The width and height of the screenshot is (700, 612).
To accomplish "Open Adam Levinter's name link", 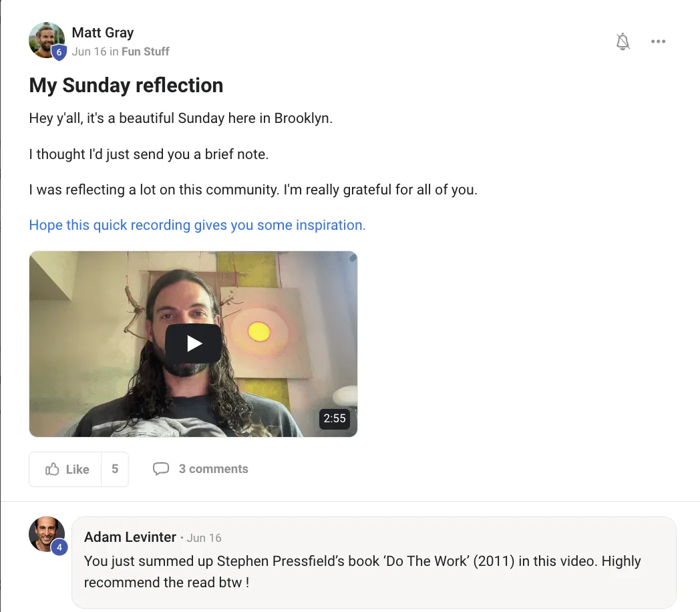I will 130,537.
